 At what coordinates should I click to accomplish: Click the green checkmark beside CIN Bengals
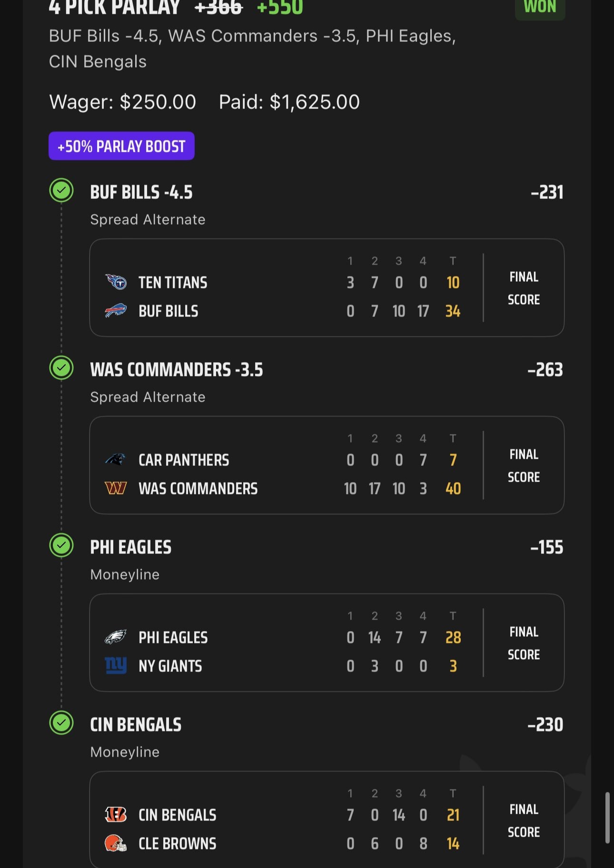(61, 723)
